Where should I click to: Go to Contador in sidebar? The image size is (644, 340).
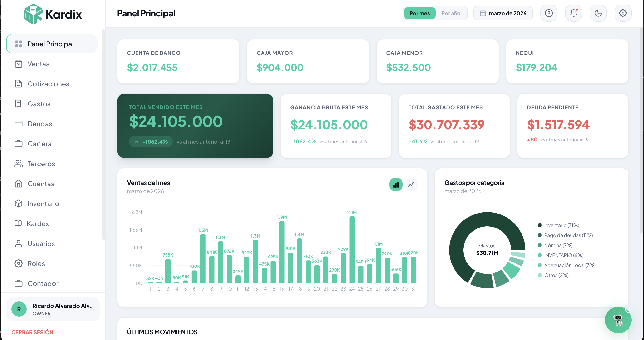(x=52, y=283)
